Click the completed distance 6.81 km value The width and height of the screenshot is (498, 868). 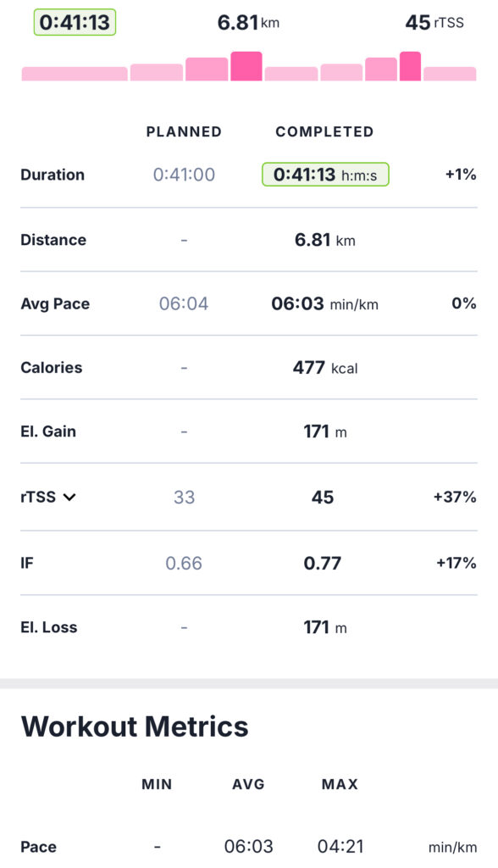click(x=325, y=240)
